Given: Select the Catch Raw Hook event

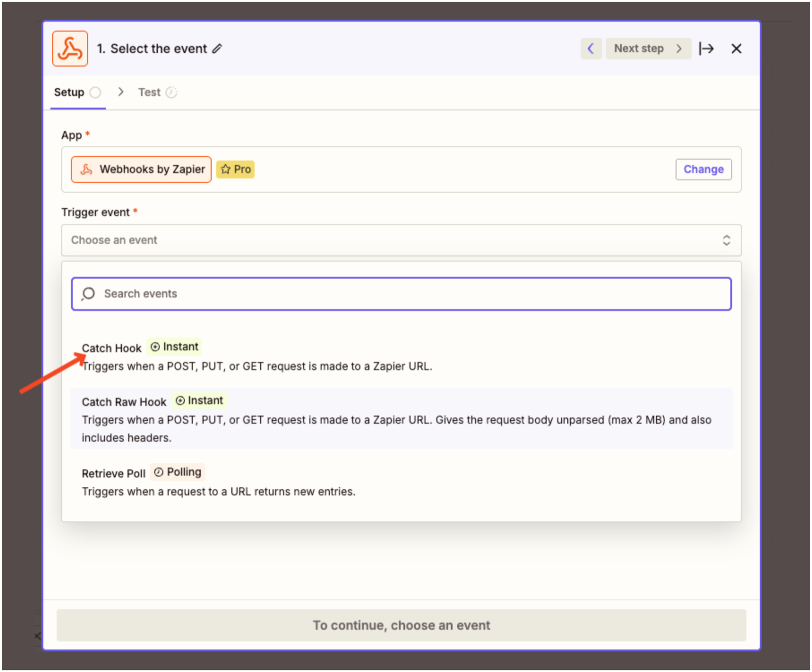Looking at the screenshot, I should pos(401,418).
